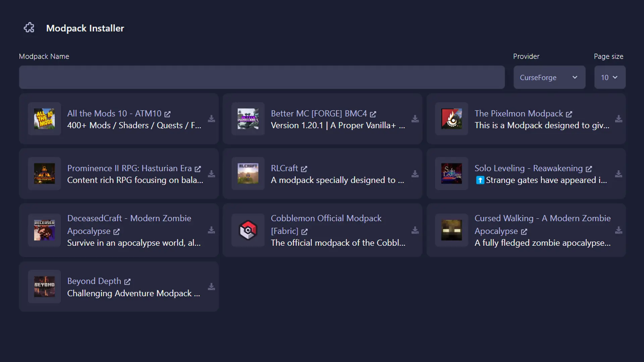Screen dimensions: 644x362
Task: Click the external link icon beside Solo Leveling
Action: click(589, 169)
